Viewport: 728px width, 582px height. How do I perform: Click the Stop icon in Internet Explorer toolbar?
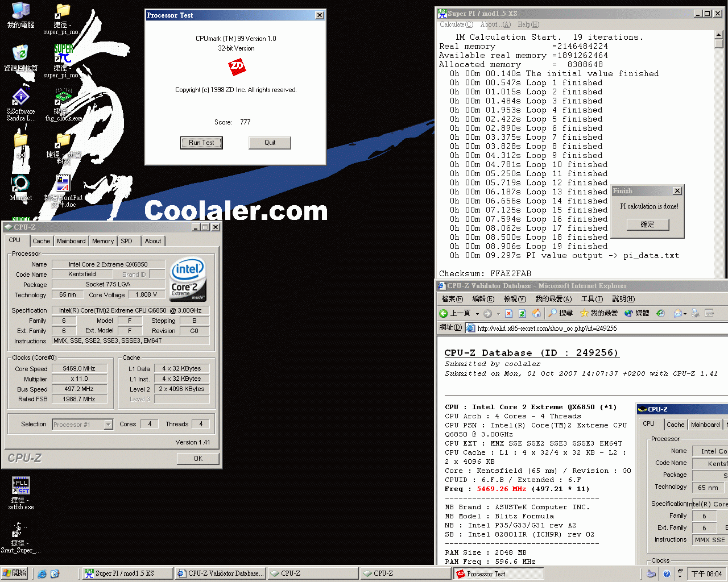509,313
